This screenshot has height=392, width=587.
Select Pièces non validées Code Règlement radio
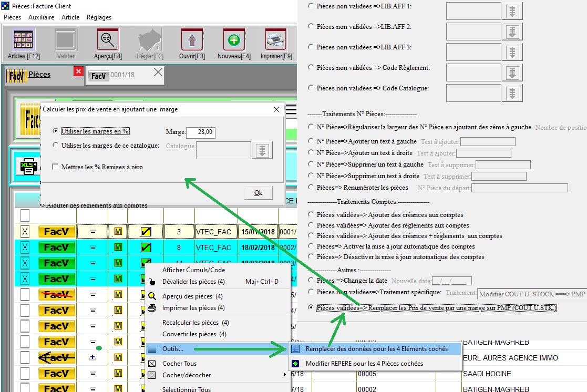[x=311, y=67]
